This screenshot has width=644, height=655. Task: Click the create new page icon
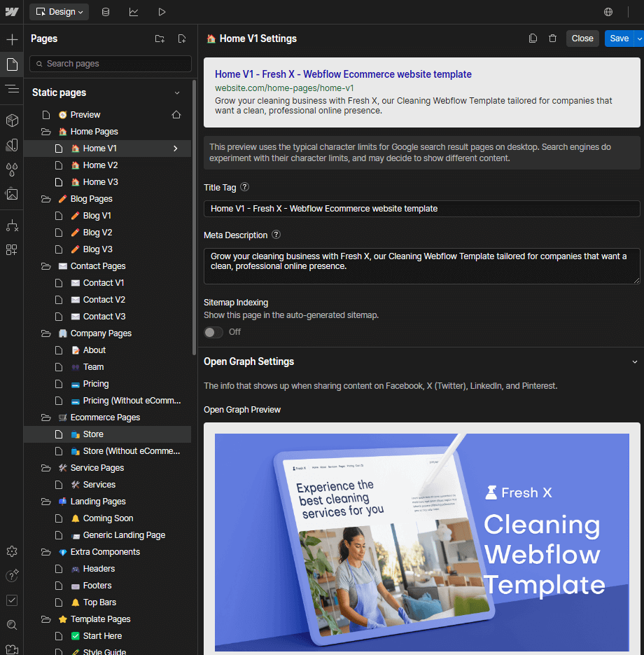pos(182,39)
